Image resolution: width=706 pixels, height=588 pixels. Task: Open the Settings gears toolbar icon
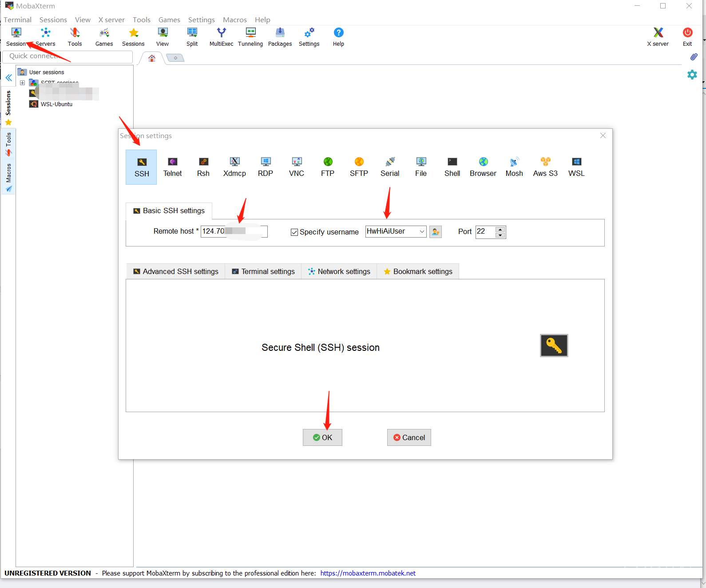click(x=309, y=37)
